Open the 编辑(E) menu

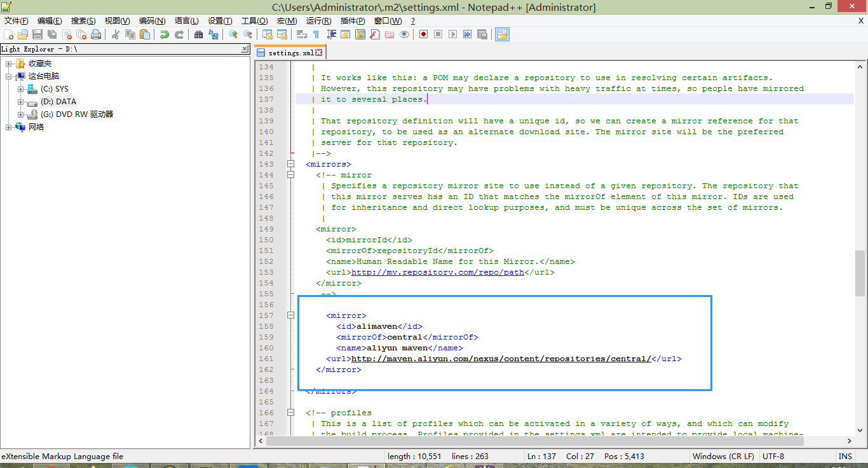(50, 21)
